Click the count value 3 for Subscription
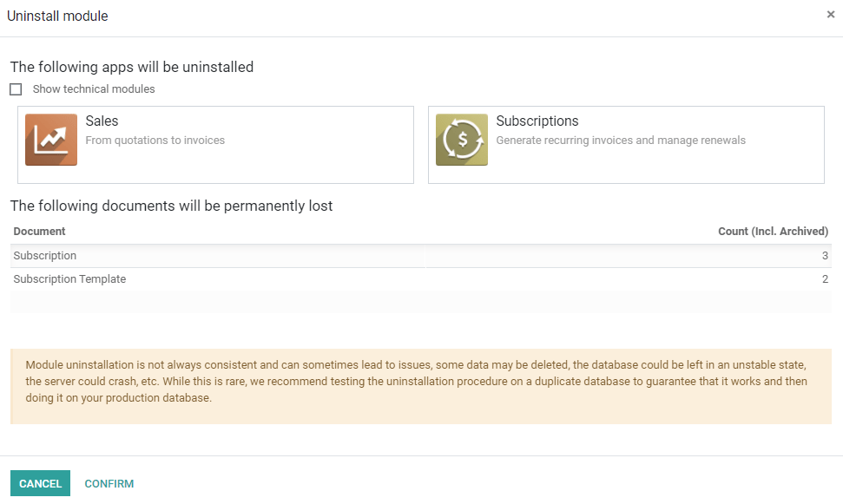Image resolution: width=843 pixels, height=504 pixels. click(822, 255)
